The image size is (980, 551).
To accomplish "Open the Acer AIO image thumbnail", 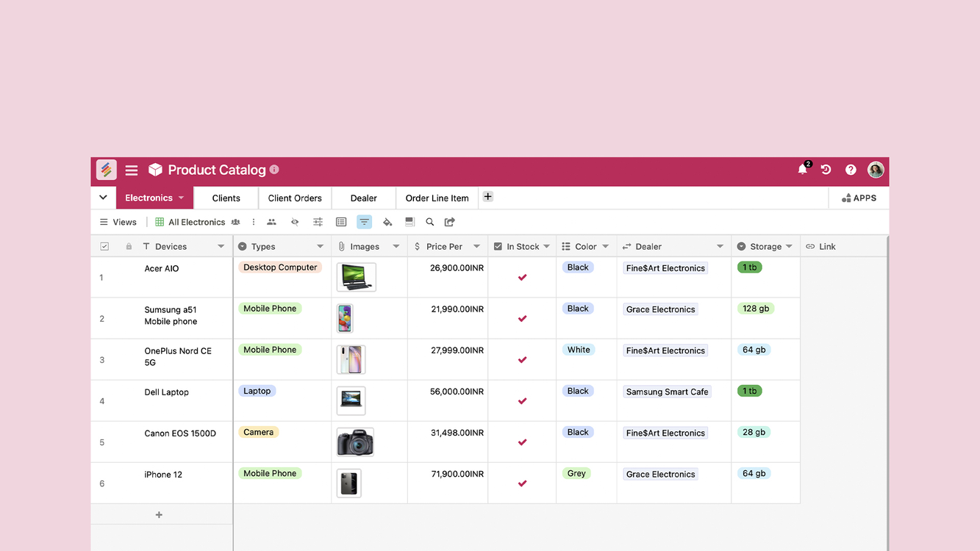I will 357,277.
